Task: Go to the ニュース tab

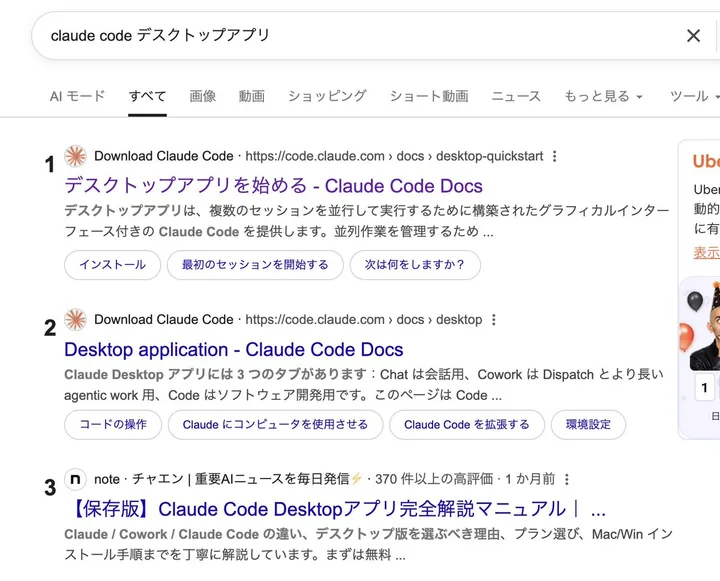Action: (x=516, y=96)
